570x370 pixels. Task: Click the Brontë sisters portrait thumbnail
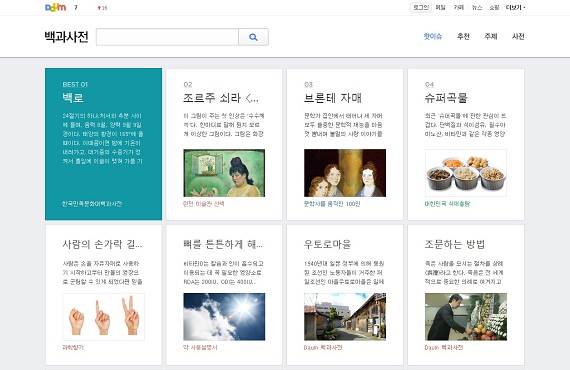pos(345,173)
